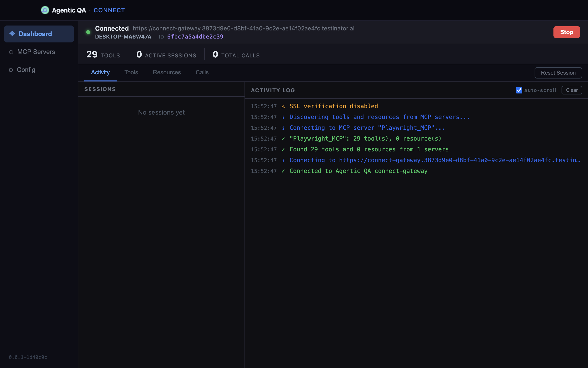The image size is (588, 368).
Task: Click the DESKTOP-MA6W47A hostname
Action: [123, 37]
